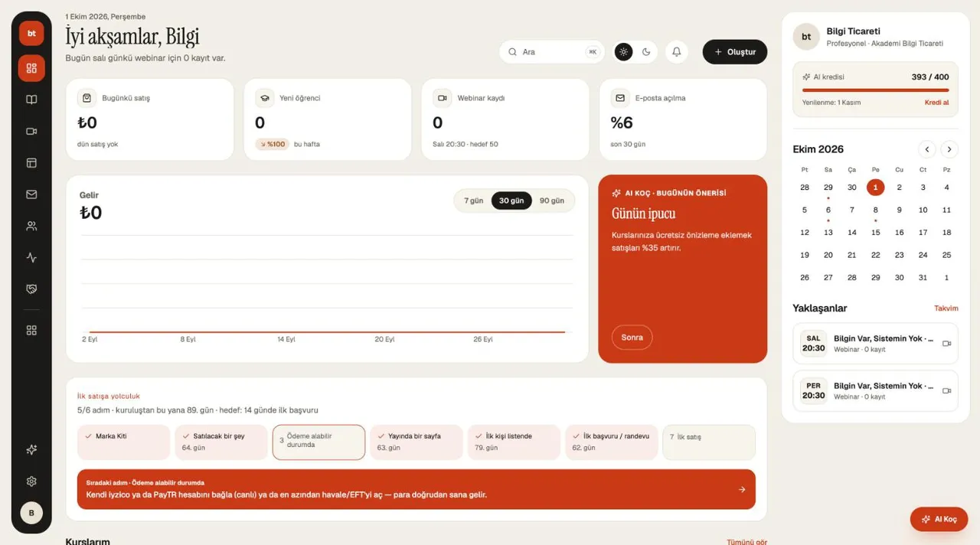The image size is (980, 545).
Task: Open the webinar video camera sidebar icon
Action: (31, 132)
